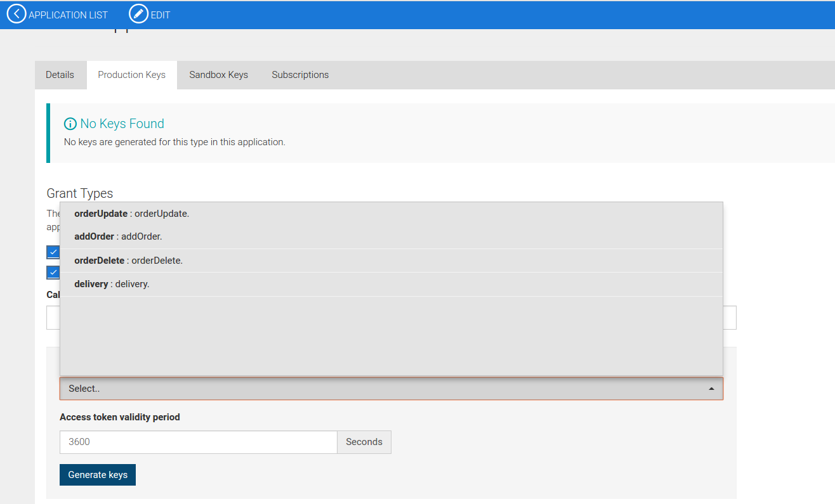Uncheck the second grant type checkbox
Viewport: 835px width, 504px height.
[53, 272]
